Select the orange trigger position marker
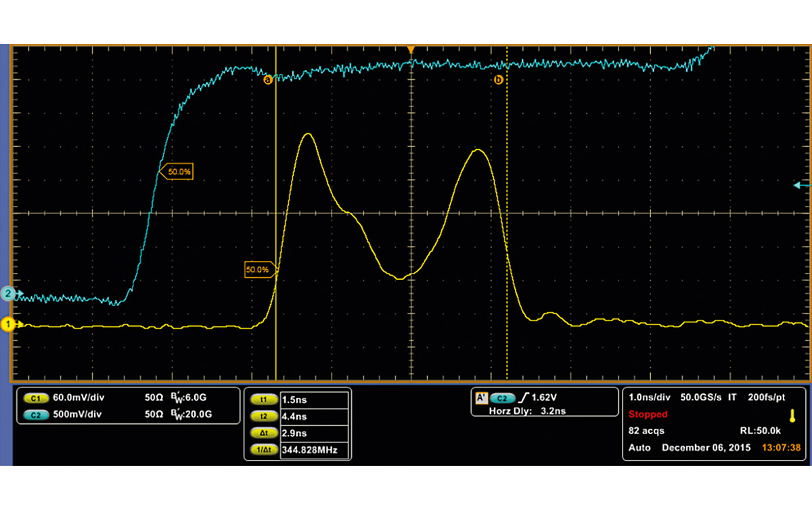Image resolution: width=812 pixels, height=508 pixels. (x=410, y=50)
